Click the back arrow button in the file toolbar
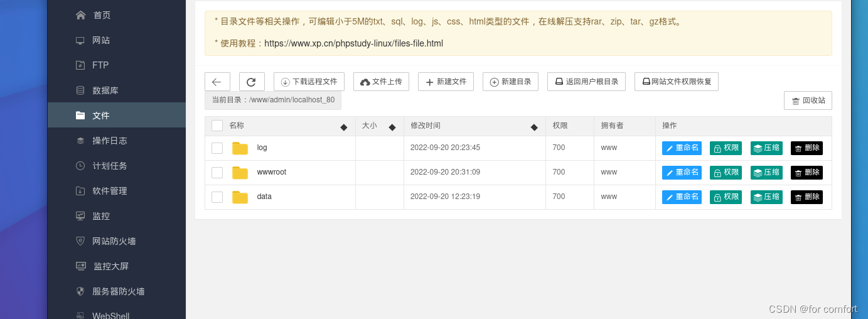868x319 pixels. click(x=217, y=82)
